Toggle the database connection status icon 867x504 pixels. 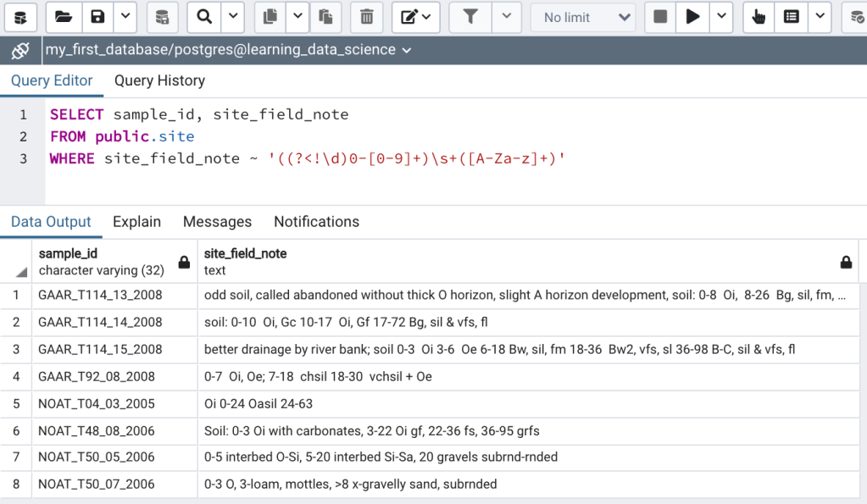click(20, 50)
